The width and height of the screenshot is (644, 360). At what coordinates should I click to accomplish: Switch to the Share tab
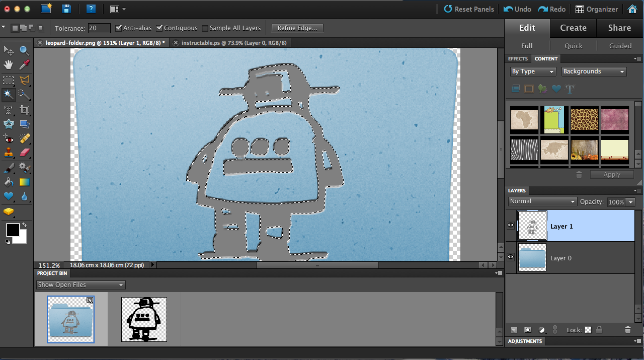click(x=619, y=28)
